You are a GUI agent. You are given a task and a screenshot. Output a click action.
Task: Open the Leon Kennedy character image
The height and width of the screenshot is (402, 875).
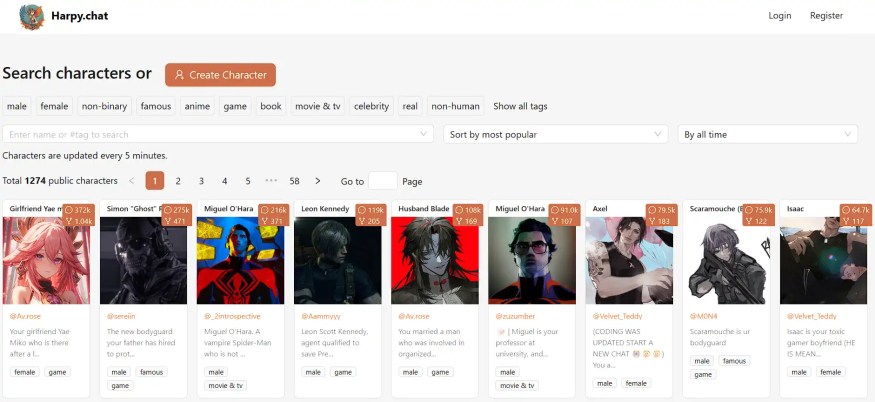(x=338, y=260)
